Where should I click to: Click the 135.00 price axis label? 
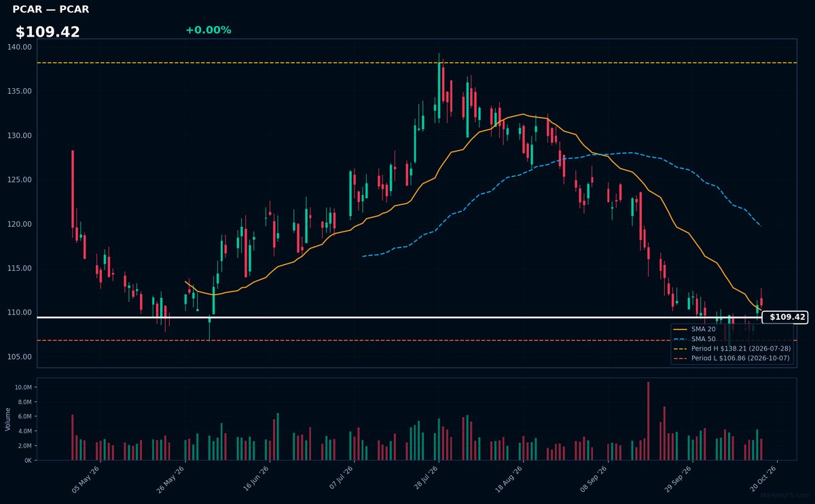(x=20, y=91)
